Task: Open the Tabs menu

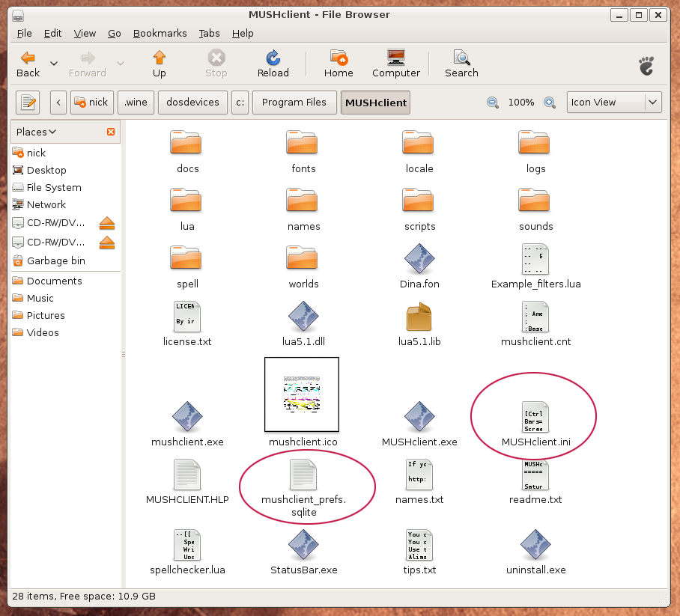Action: click(209, 33)
